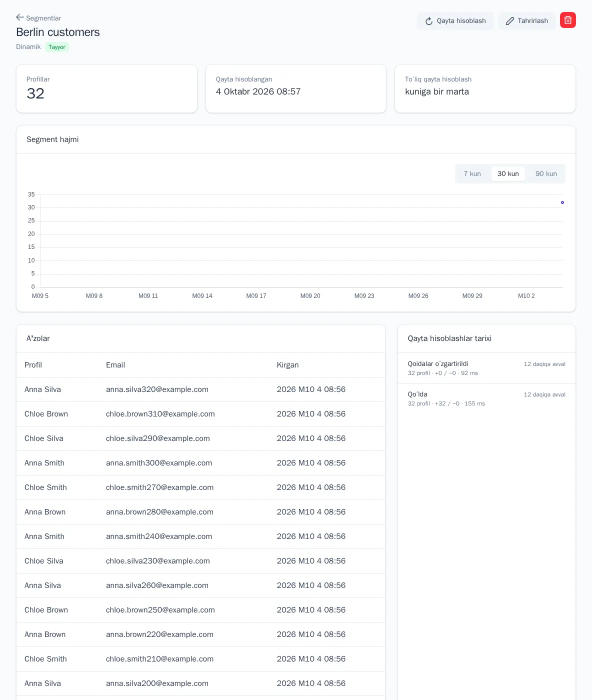
Task: Click the Profil column header
Action: click(x=33, y=365)
